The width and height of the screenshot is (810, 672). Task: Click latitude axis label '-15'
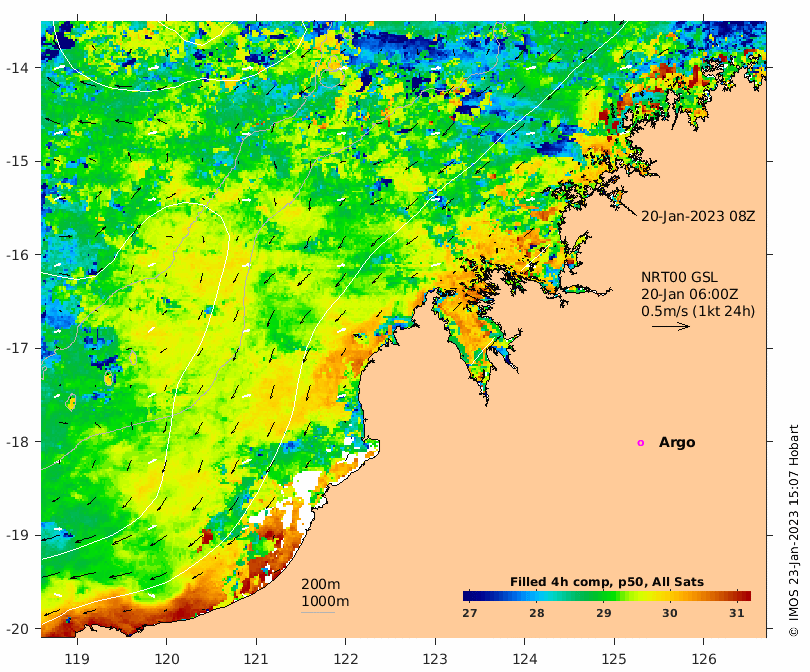click(x=17, y=161)
